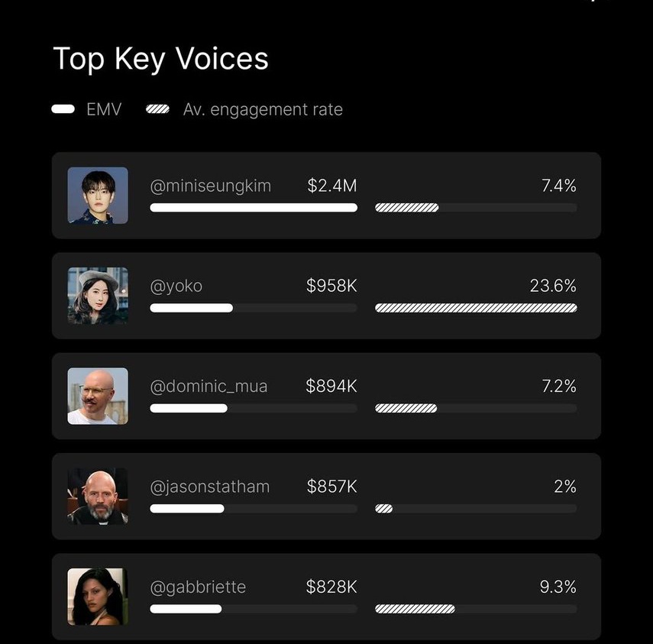Open the @miniseungkim profile thumbnail
The height and width of the screenshot is (644, 653).
98,196
